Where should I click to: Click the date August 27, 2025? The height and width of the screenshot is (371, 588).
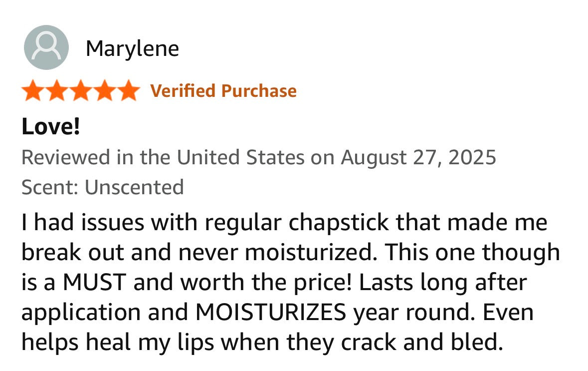point(418,157)
